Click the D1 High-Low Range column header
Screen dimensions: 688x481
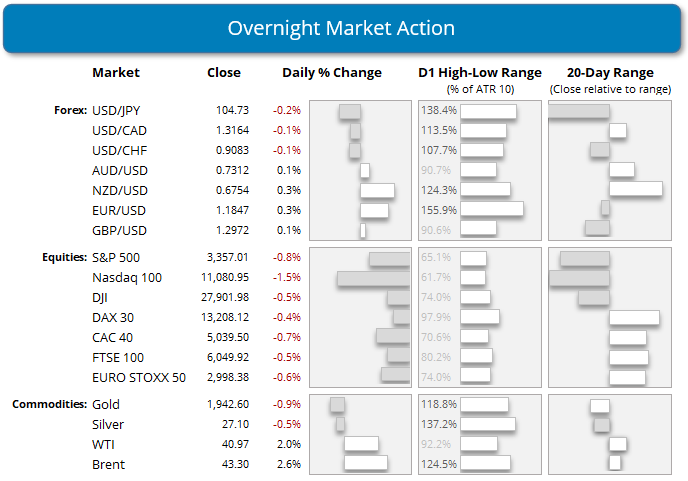point(480,73)
